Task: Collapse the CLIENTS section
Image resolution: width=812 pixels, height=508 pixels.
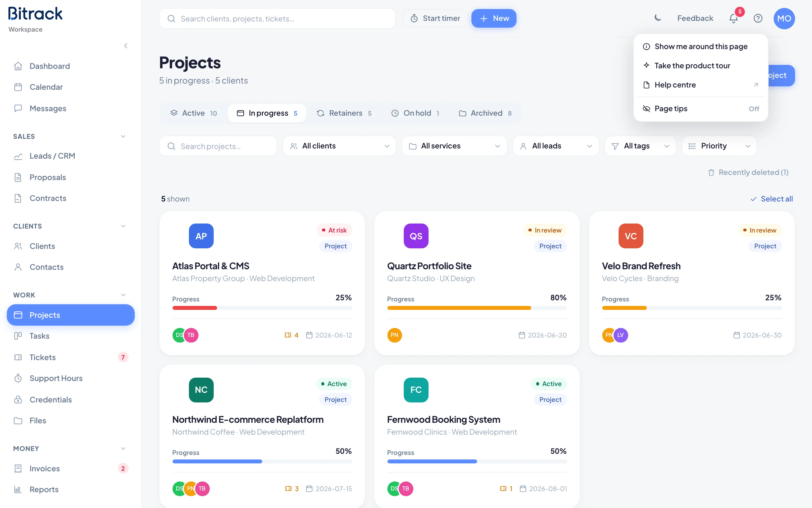Action: (123, 226)
